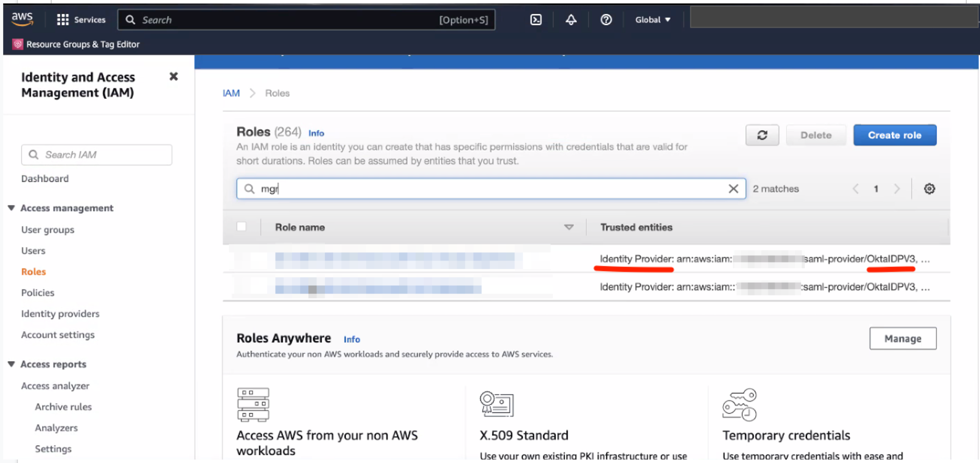The width and height of the screenshot is (980, 463).
Task: Open Policies in the sidebar
Action: pyautogui.click(x=37, y=292)
